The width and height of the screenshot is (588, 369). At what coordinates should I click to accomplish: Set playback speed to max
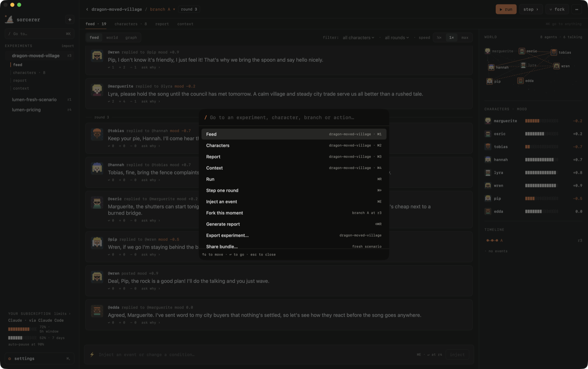pyautogui.click(x=465, y=38)
